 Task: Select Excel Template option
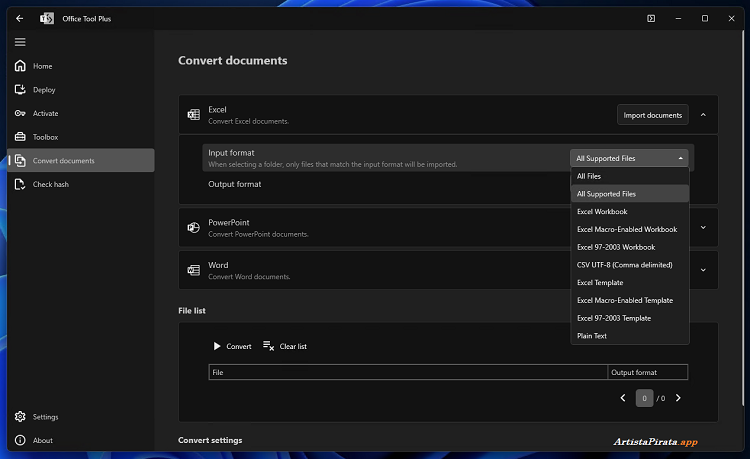[630, 283]
